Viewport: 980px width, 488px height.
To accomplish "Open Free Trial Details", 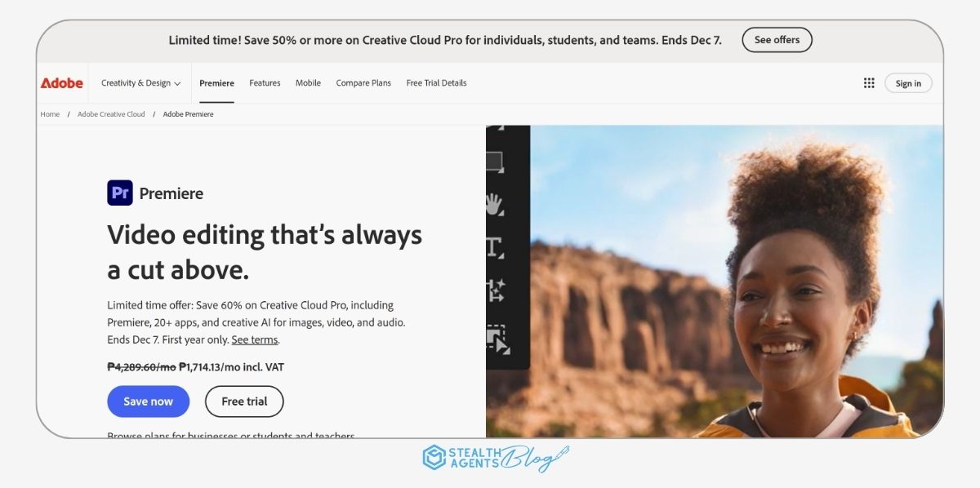I will pos(436,83).
